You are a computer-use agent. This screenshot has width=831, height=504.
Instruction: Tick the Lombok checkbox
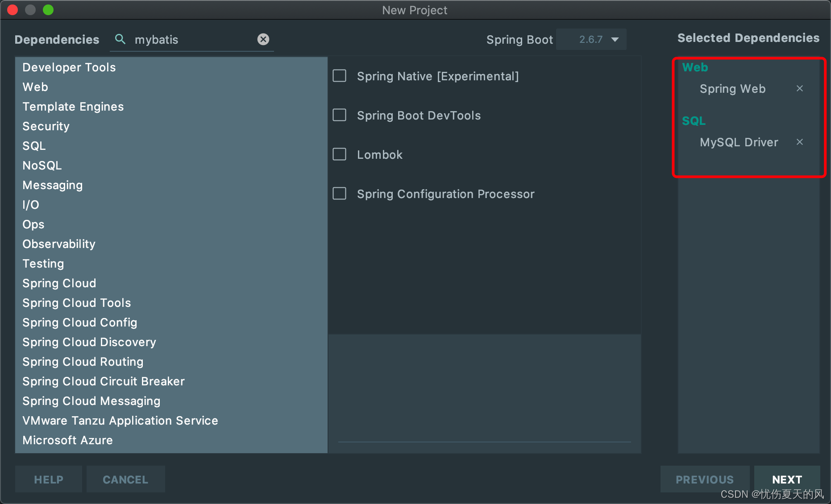pos(340,154)
